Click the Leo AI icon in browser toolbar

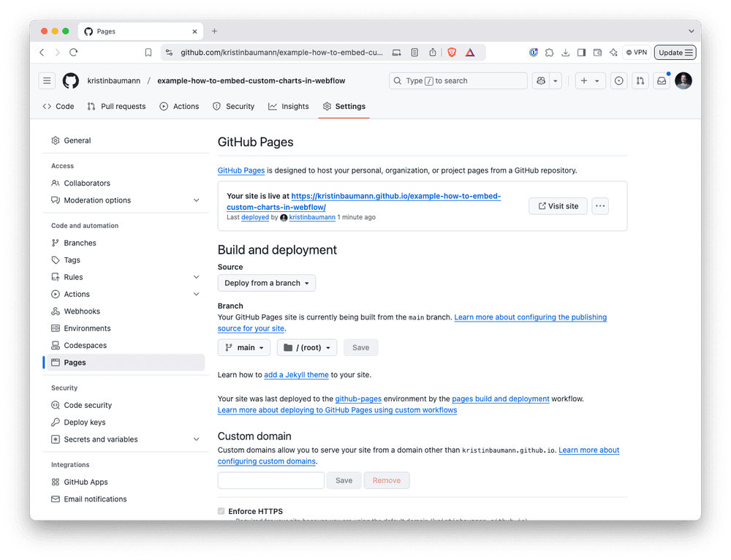pos(614,52)
